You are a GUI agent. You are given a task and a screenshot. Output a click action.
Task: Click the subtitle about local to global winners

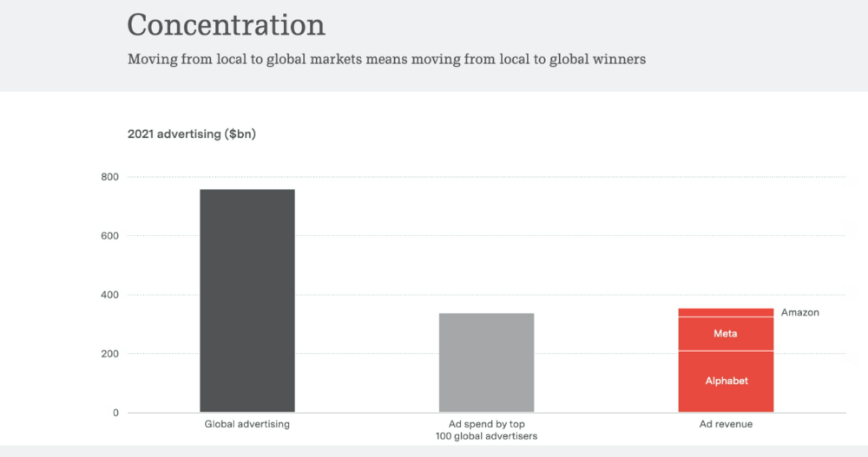(386, 61)
